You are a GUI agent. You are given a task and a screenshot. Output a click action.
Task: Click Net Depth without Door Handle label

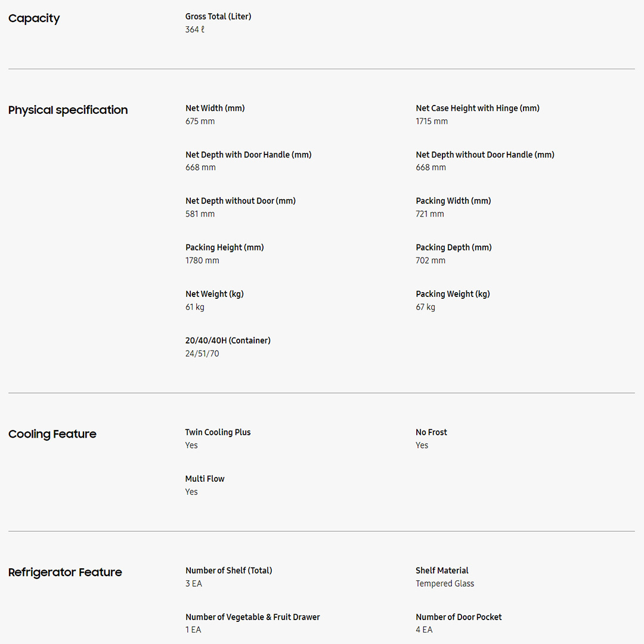click(485, 155)
